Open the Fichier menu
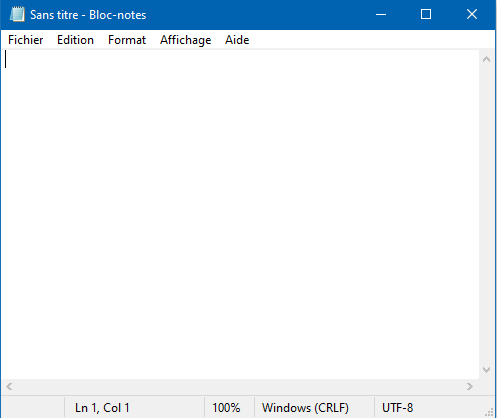The image size is (497, 418). (x=26, y=40)
